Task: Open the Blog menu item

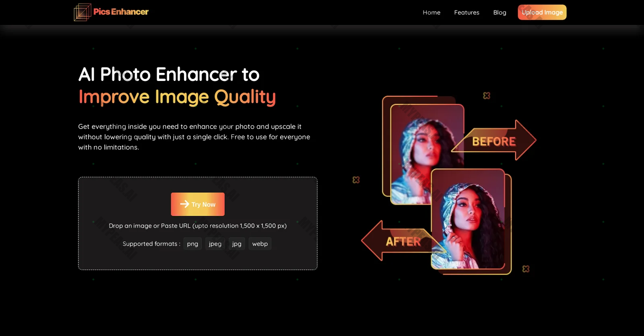Action: (x=500, y=12)
